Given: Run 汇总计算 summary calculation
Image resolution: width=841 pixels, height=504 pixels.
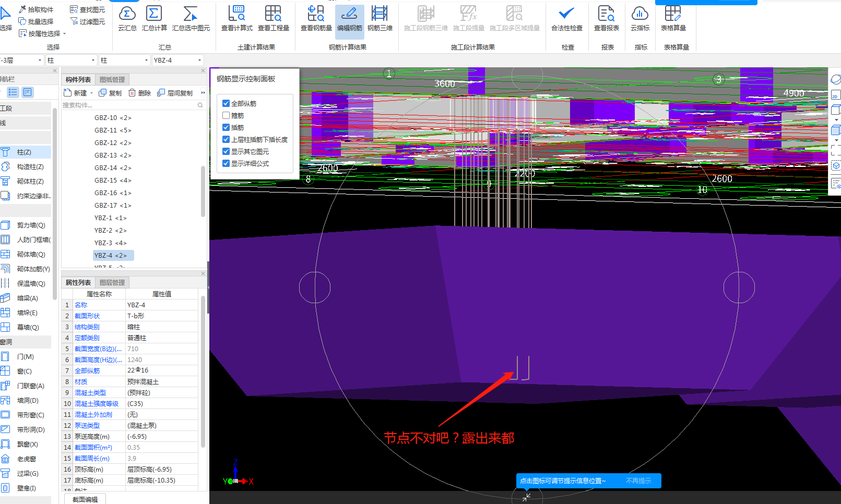Looking at the screenshot, I should [155, 19].
